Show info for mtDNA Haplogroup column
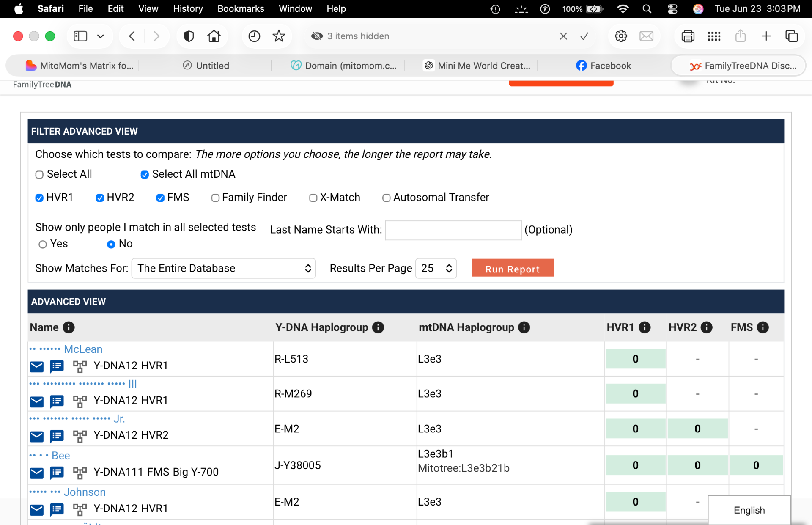Screen dimensions: 812x525 point(524,327)
